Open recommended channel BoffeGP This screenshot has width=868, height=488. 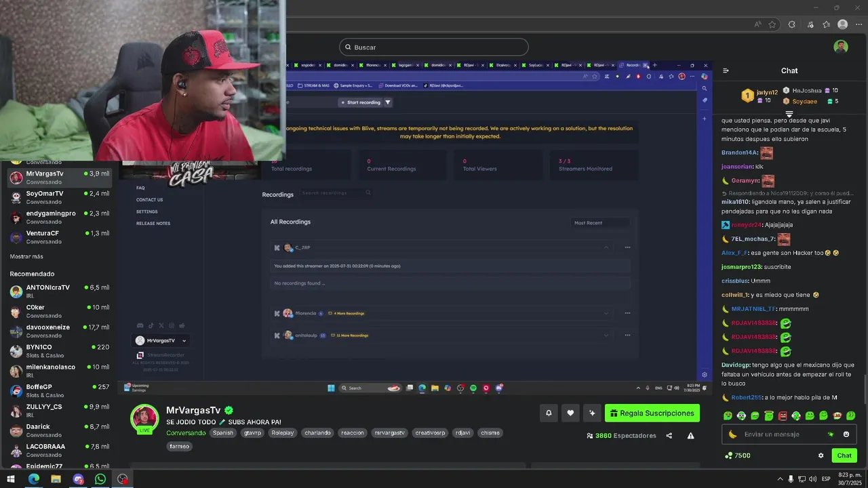tap(59, 390)
